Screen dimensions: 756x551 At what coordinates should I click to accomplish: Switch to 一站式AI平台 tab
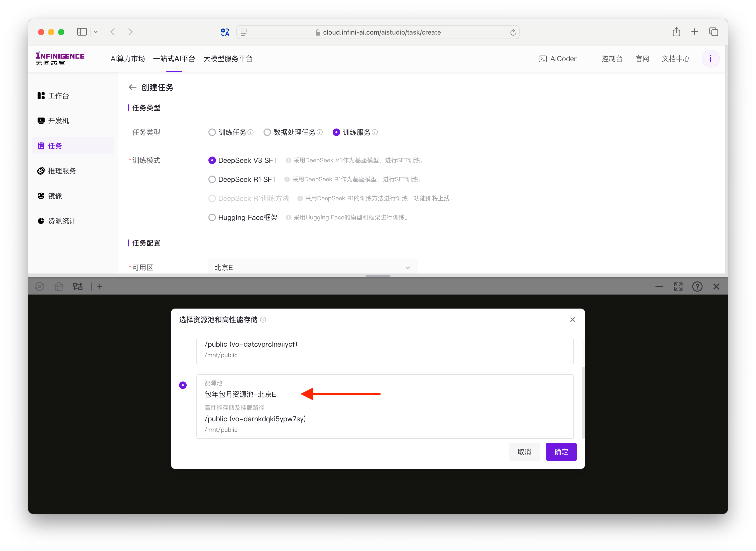[x=174, y=59]
